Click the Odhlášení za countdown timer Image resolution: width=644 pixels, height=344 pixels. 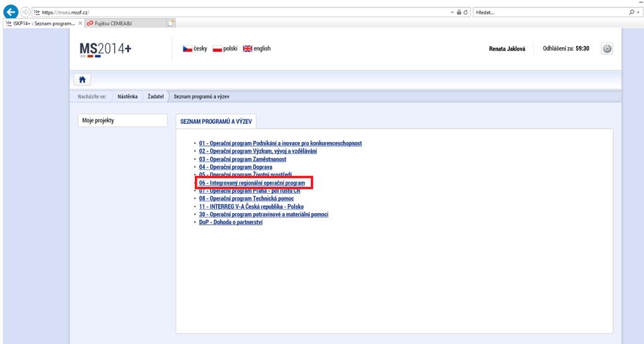pyautogui.click(x=566, y=48)
